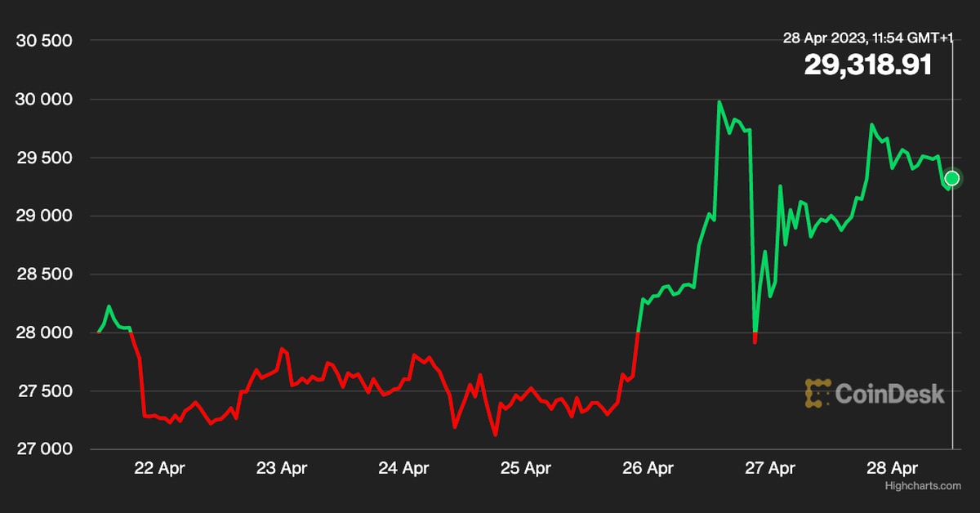Viewport: 980px width, 513px height.
Task: Select the 28 Apr axis label
Action: pos(893,468)
